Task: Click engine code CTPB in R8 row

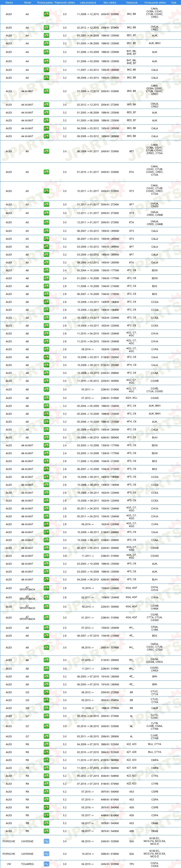Action: [154, 784]
